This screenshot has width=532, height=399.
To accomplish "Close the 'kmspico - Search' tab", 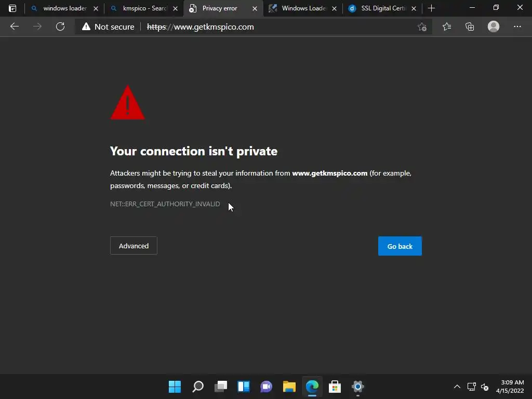I will 176,8.
